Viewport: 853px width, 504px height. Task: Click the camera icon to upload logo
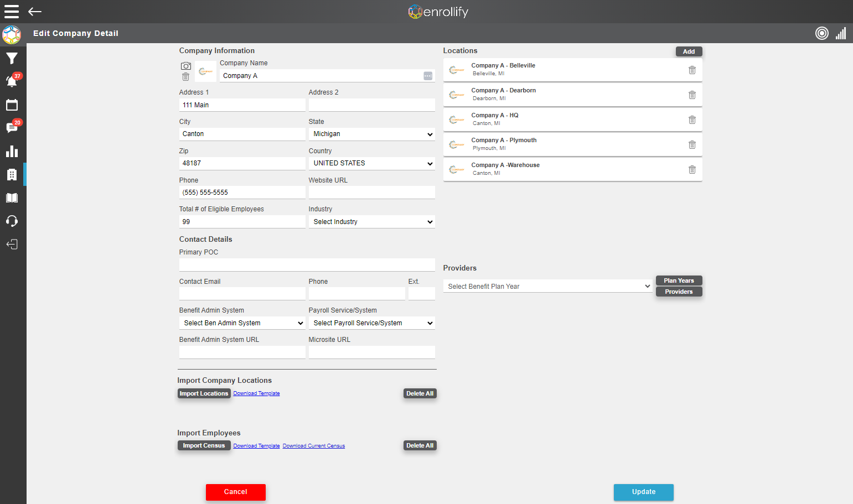186,66
